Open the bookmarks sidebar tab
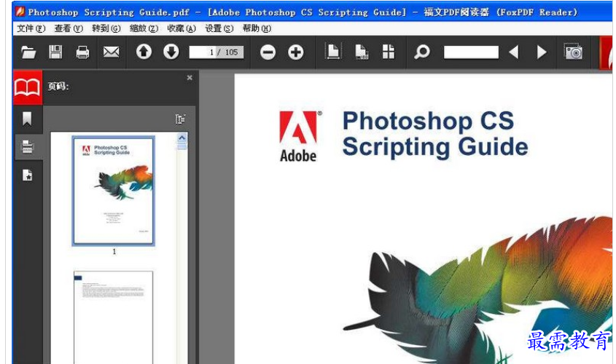This screenshot has width=616, height=364. point(27,119)
